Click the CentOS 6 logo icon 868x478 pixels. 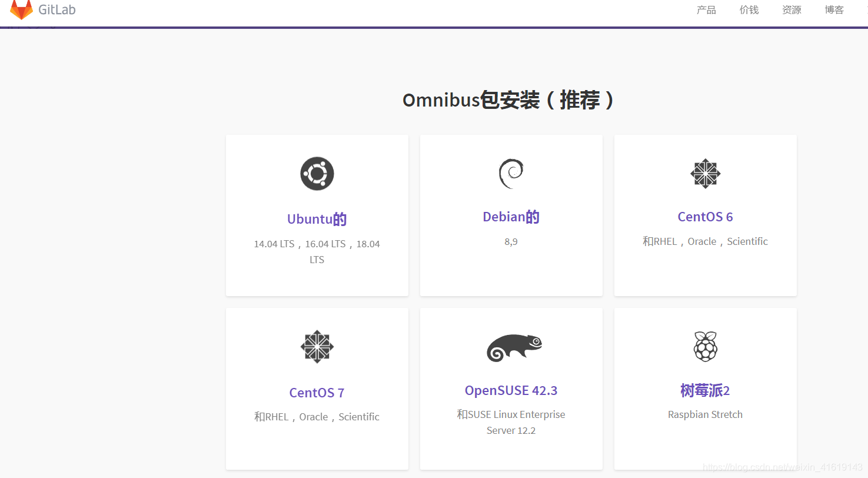(x=706, y=174)
